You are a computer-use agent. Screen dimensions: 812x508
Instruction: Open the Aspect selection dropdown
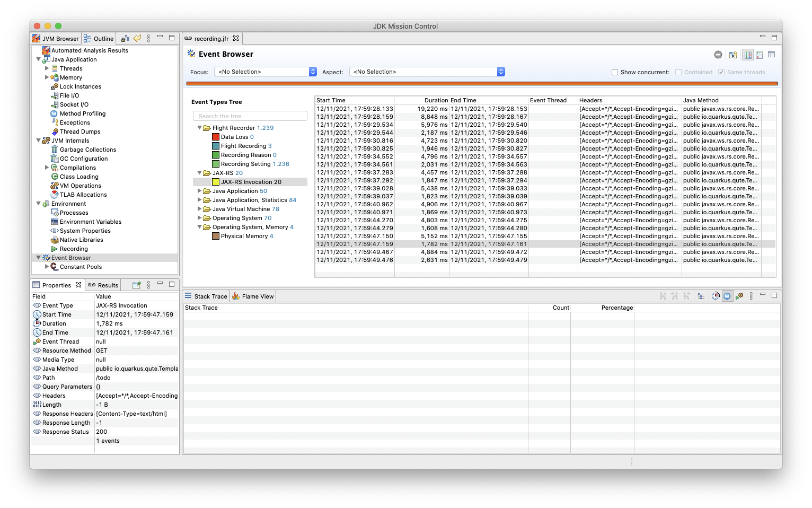[x=427, y=72]
